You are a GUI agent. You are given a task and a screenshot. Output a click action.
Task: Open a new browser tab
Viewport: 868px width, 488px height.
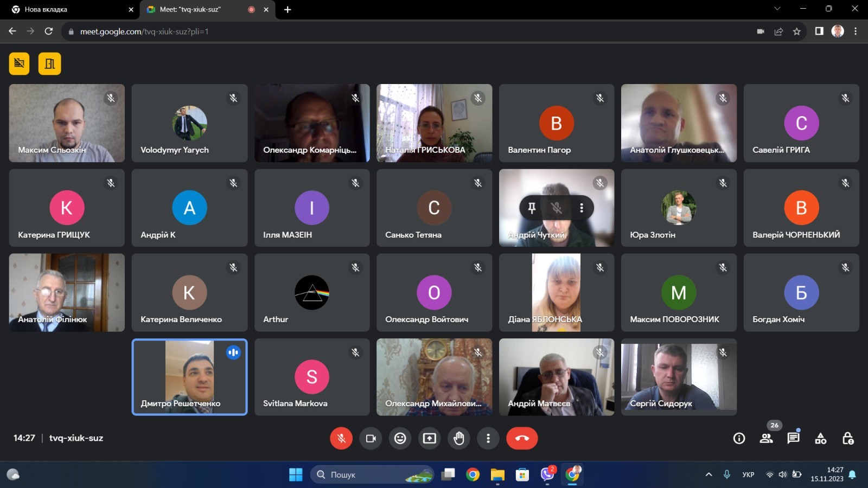[288, 9]
